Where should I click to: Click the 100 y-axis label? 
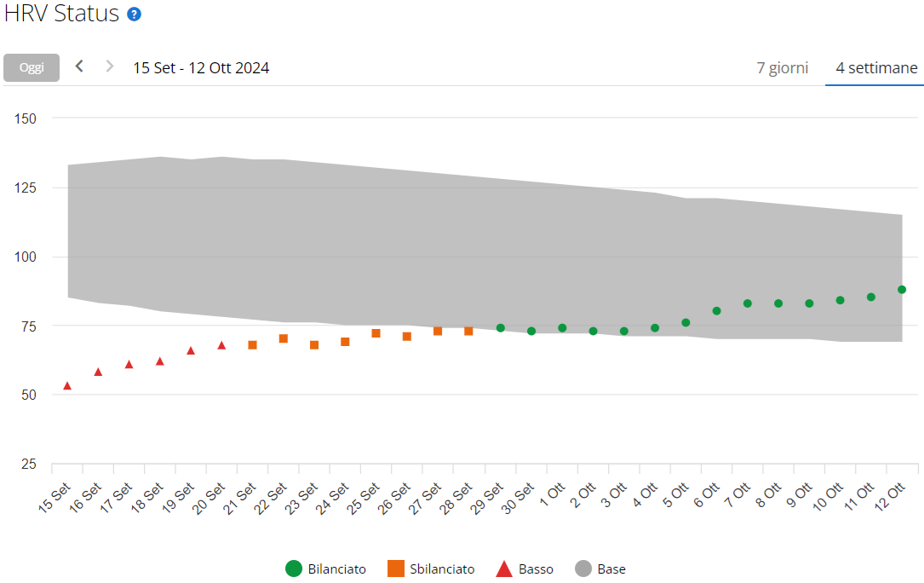(x=26, y=257)
